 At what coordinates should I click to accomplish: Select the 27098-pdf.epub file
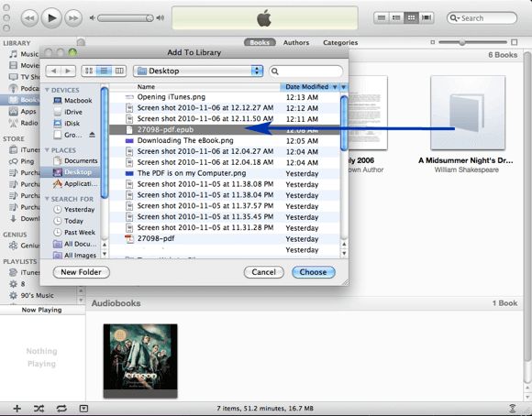[x=225, y=129]
